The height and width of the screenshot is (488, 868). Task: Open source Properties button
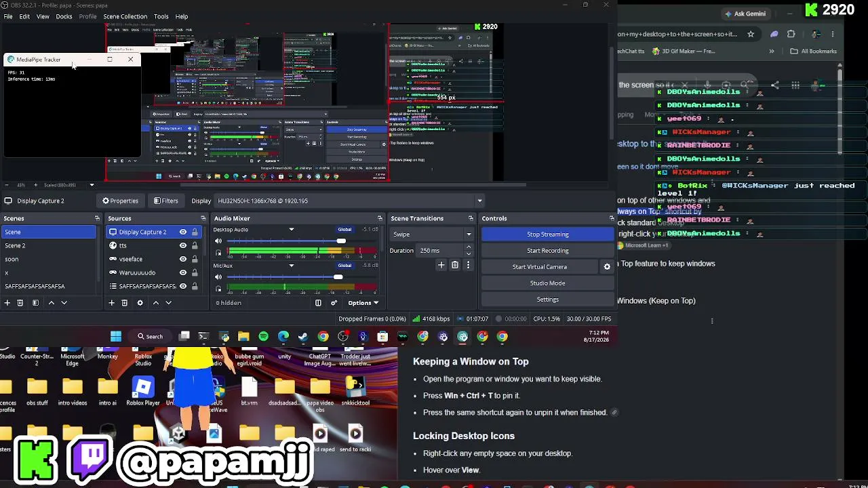[x=120, y=201]
